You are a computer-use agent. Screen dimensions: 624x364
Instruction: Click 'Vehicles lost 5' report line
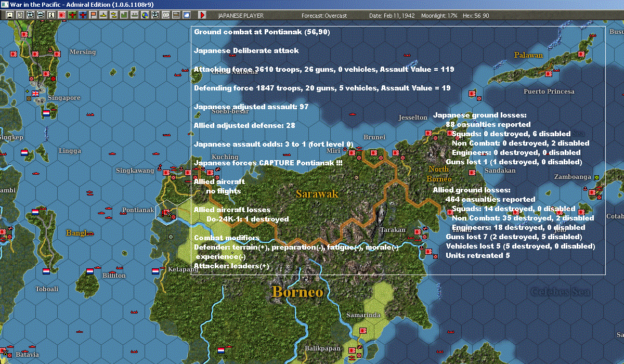(x=521, y=246)
